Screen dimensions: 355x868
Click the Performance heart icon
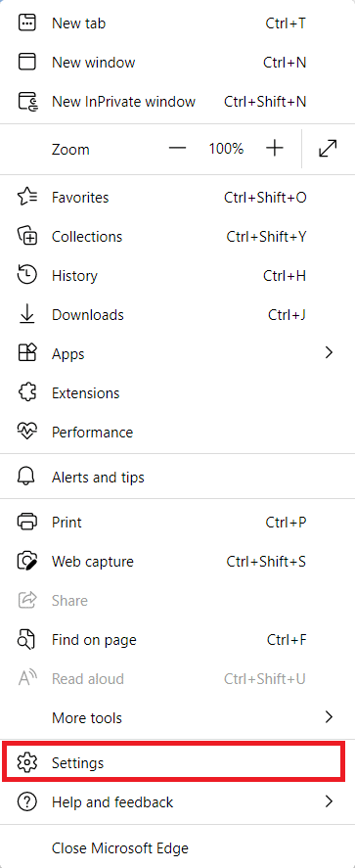[26, 433]
